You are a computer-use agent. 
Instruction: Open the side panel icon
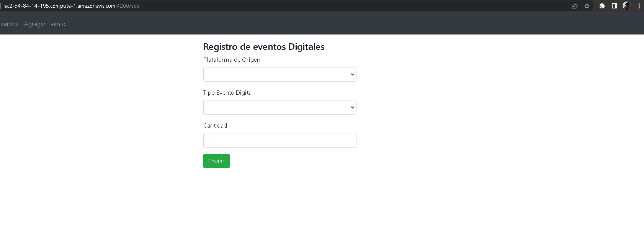[x=615, y=6]
